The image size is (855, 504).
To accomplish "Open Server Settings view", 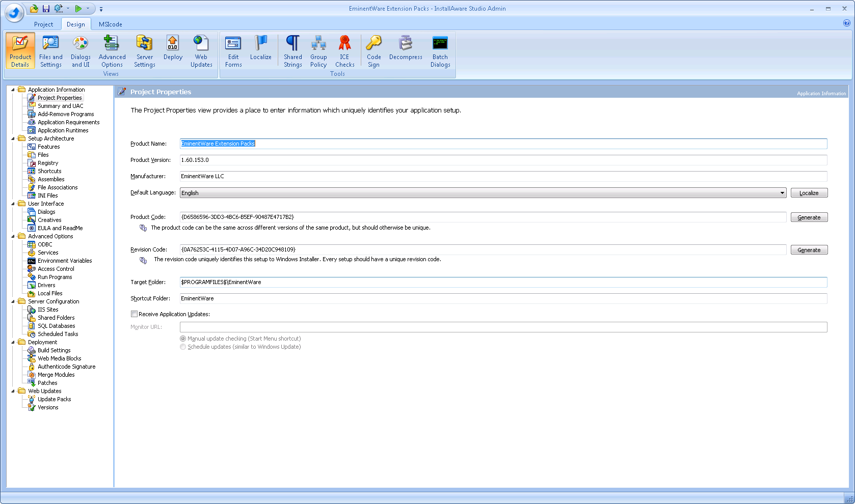I will [x=144, y=50].
